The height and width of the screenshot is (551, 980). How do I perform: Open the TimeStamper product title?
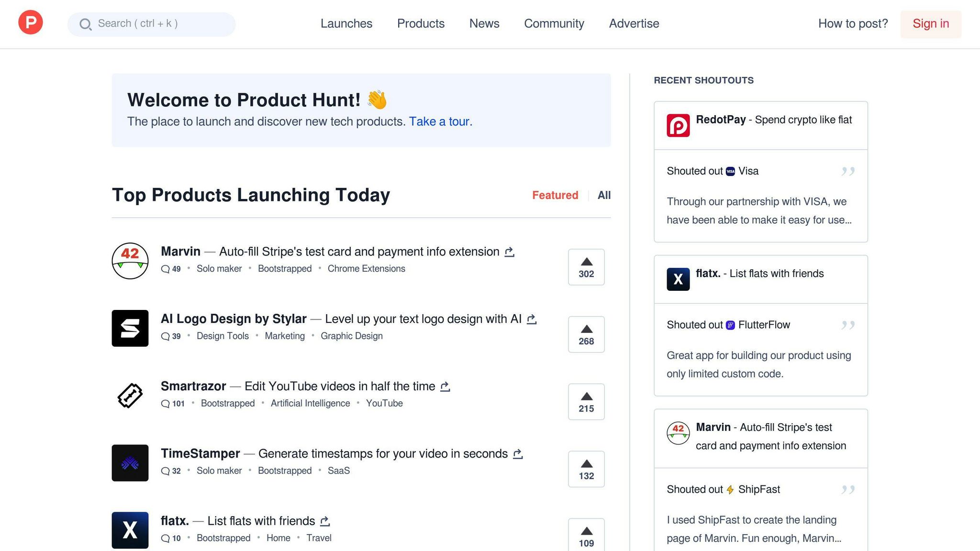(200, 454)
